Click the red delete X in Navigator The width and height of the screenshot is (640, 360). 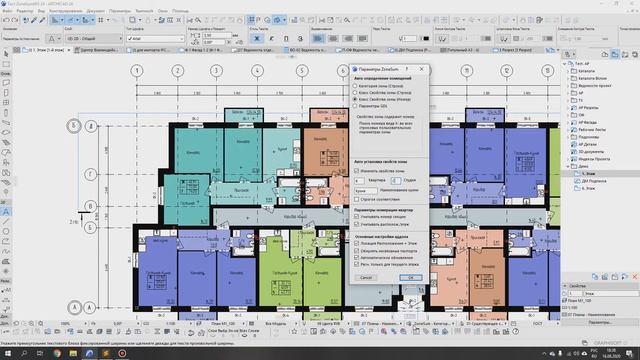coord(635,277)
